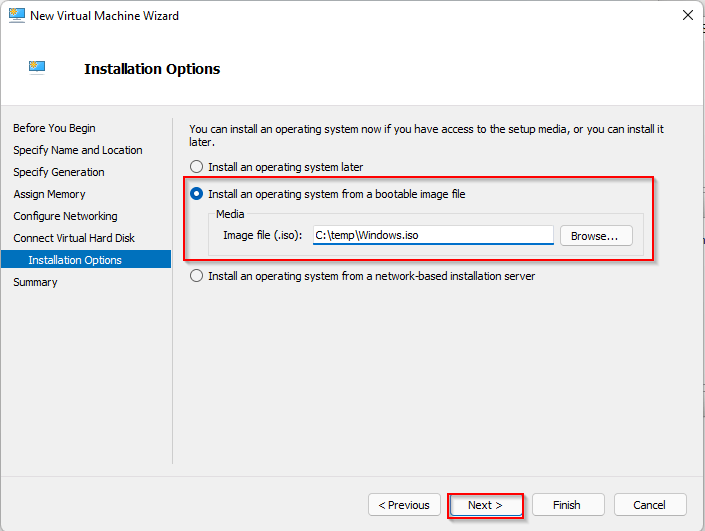Switch to the Specify Generation step
This screenshot has width=705, height=531.
59,172
